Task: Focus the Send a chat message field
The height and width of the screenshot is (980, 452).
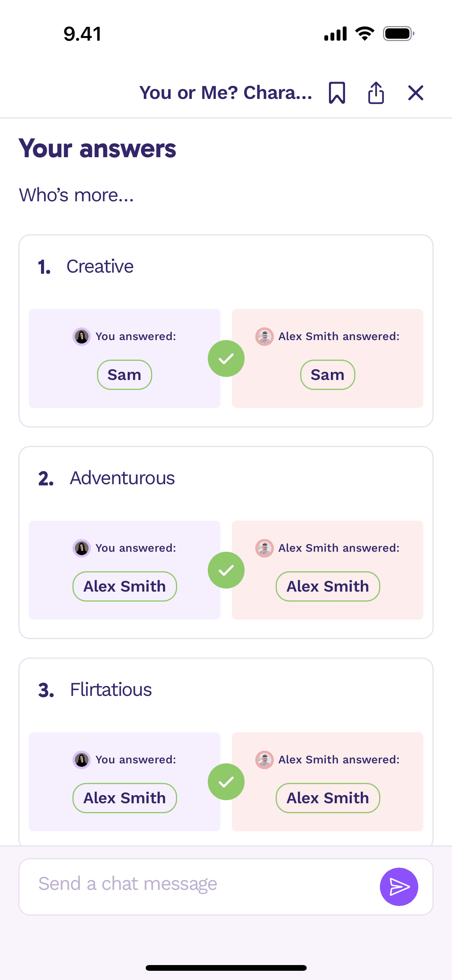Action: 199,886
